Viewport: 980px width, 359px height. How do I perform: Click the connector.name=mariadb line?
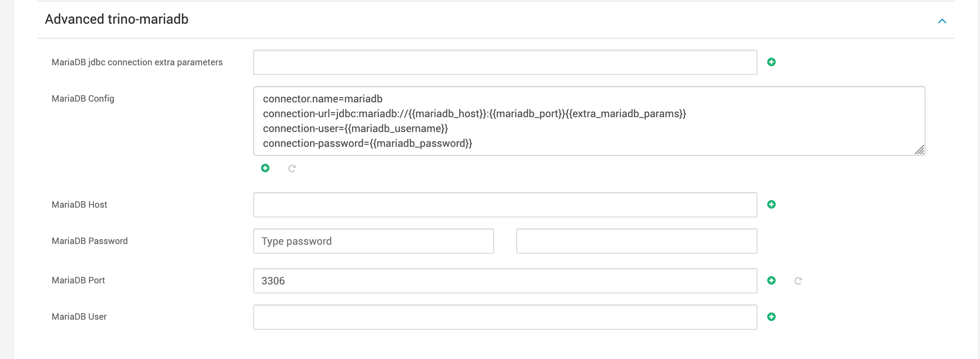(323, 99)
